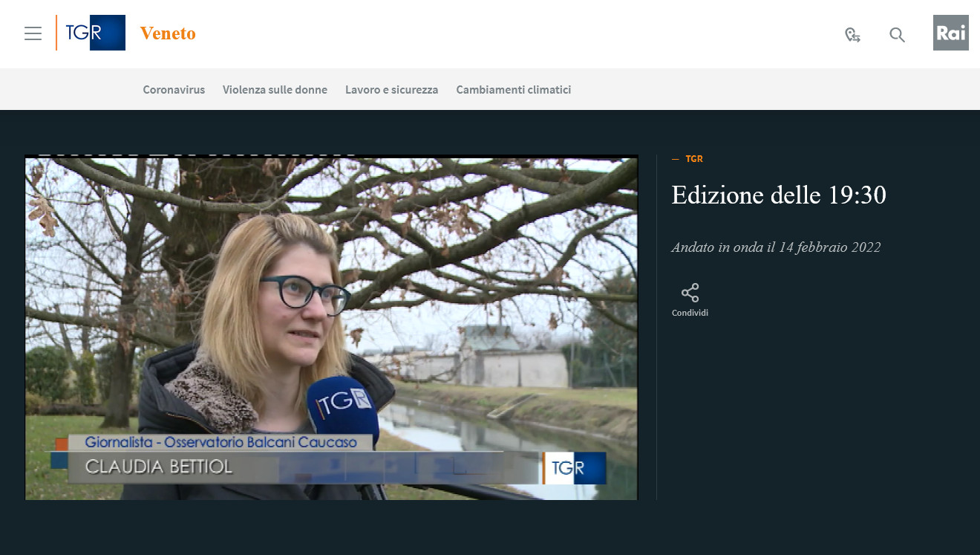Navigate to Cambiamenti climatici

pyautogui.click(x=513, y=90)
